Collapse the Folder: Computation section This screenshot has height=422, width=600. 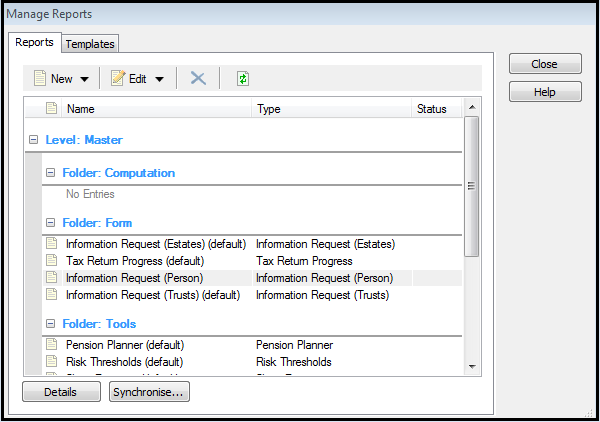coord(50,173)
